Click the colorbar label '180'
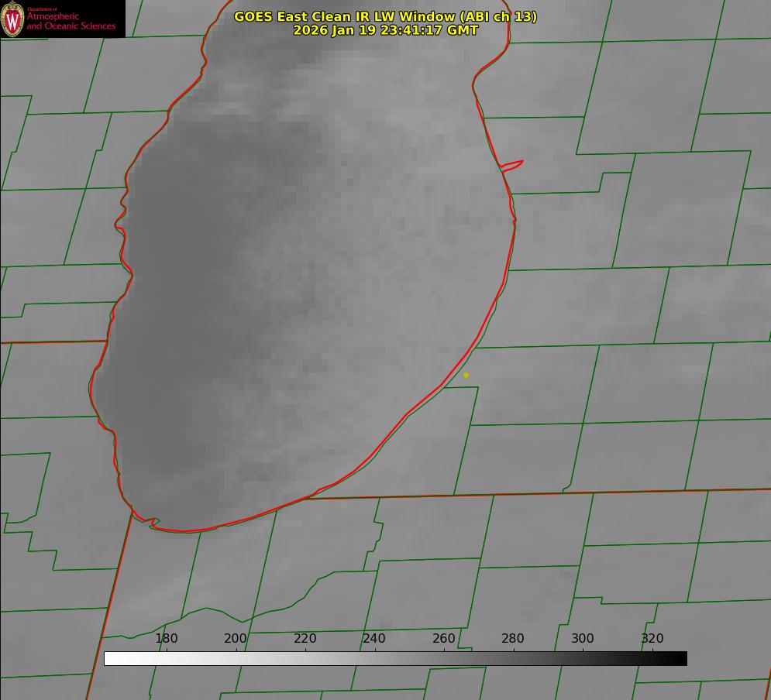The width and height of the screenshot is (771, 700). click(x=166, y=638)
